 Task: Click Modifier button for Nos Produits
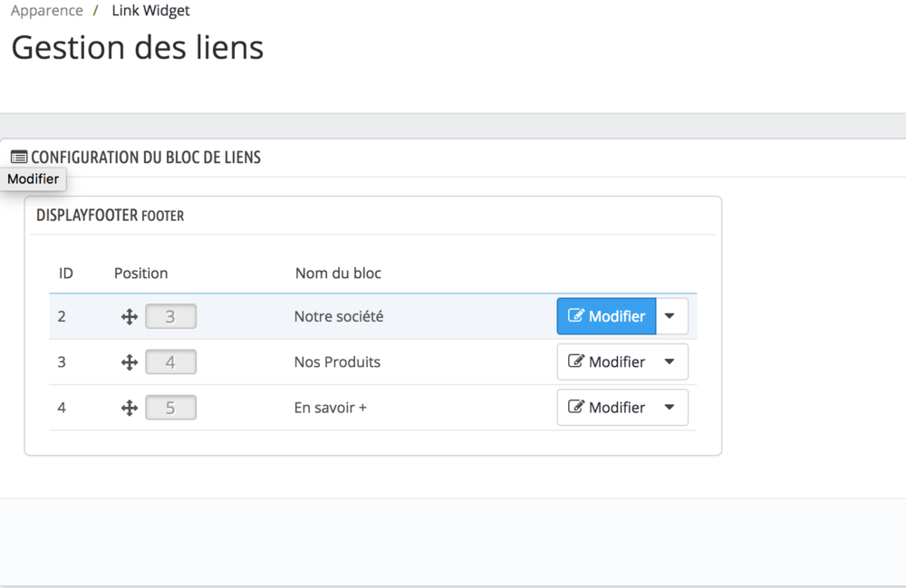point(606,361)
